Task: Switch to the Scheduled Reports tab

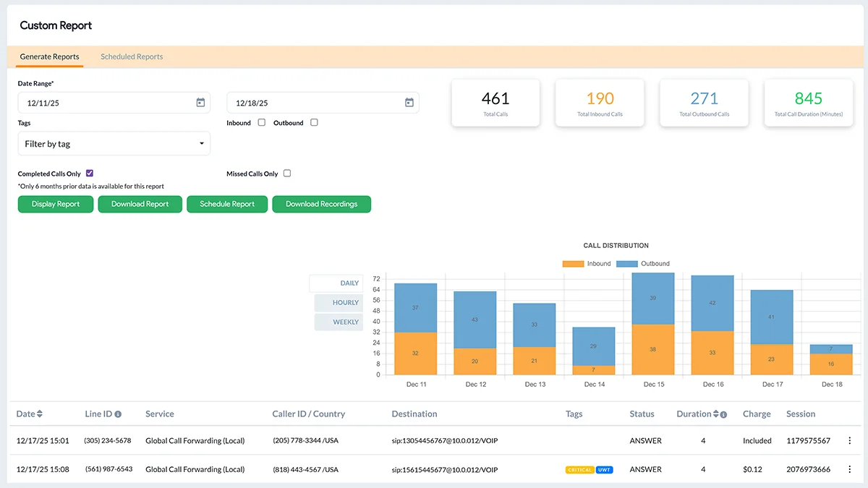Action: pyautogui.click(x=131, y=56)
